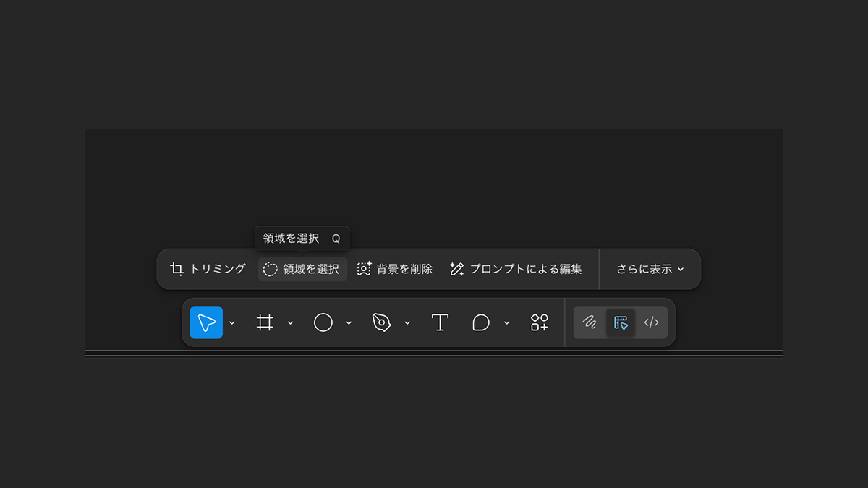Switch to Draw mode squiggle toggle
868x488 pixels.
pos(590,322)
